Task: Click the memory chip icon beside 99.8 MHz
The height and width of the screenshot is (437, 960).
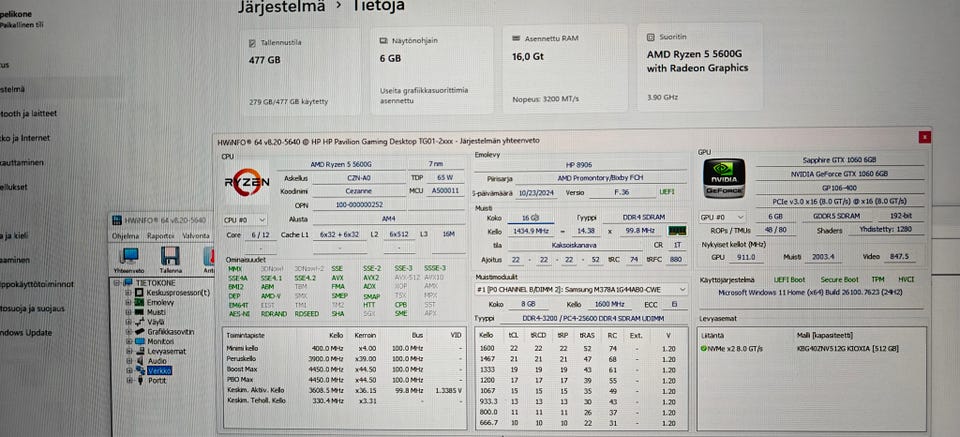Action: tap(677, 231)
